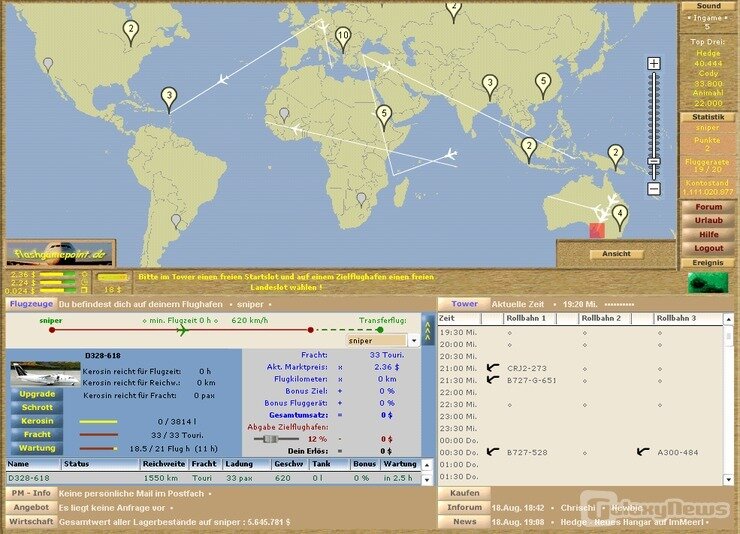Click the Schrott button
The height and width of the screenshot is (534, 740).
37,407
